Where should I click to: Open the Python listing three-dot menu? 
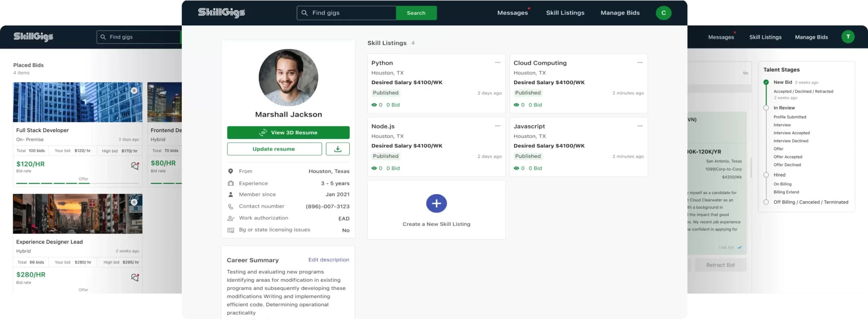tap(497, 62)
